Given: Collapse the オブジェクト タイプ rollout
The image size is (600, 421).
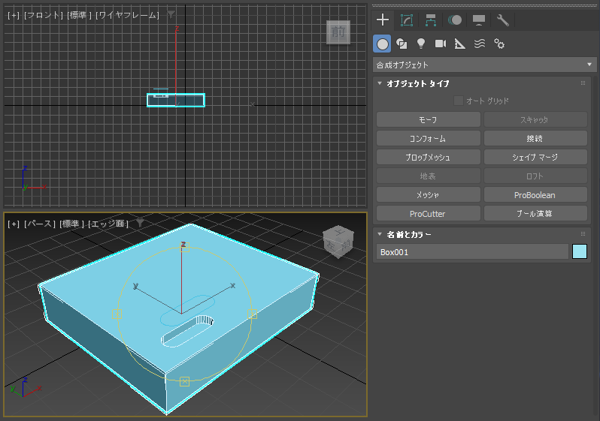Looking at the screenshot, I should (x=380, y=83).
